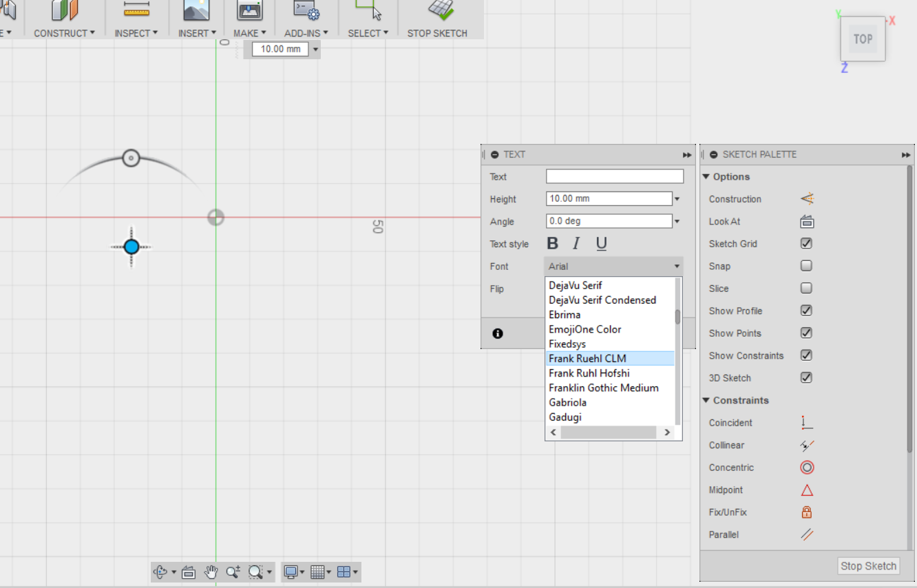Enable the Snap checkbox
Viewport: 917px width, 588px height.
pyautogui.click(x=806, y=266)
